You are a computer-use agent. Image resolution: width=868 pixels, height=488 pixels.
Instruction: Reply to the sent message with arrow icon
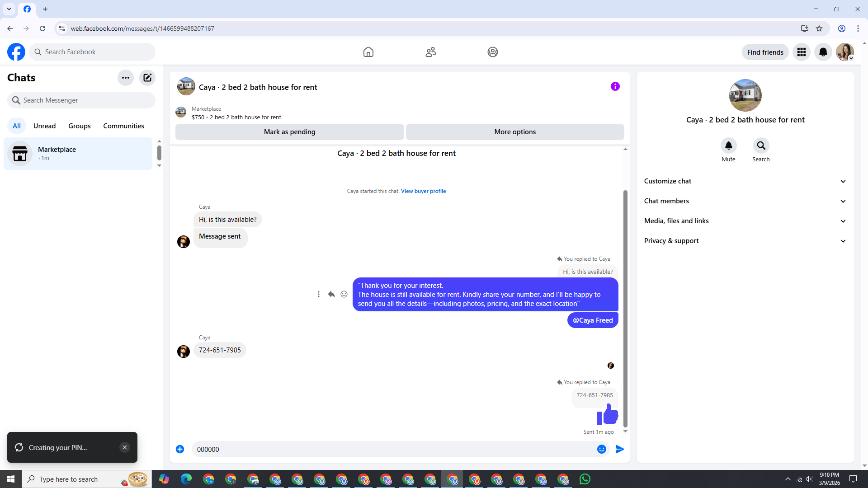(331, 294)
